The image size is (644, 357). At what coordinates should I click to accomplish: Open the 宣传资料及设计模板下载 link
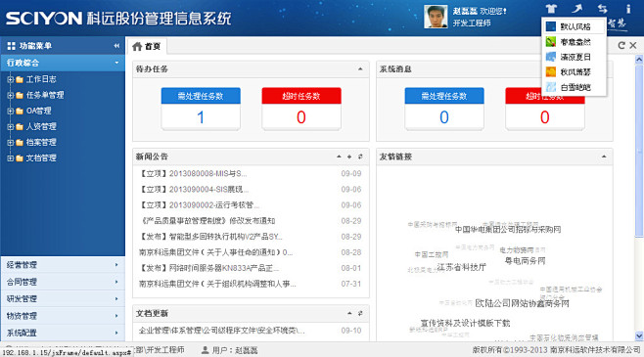tap(465, 324)
